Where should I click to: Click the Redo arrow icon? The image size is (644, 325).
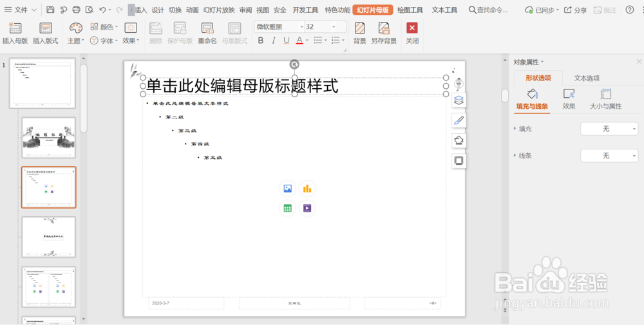120,10
